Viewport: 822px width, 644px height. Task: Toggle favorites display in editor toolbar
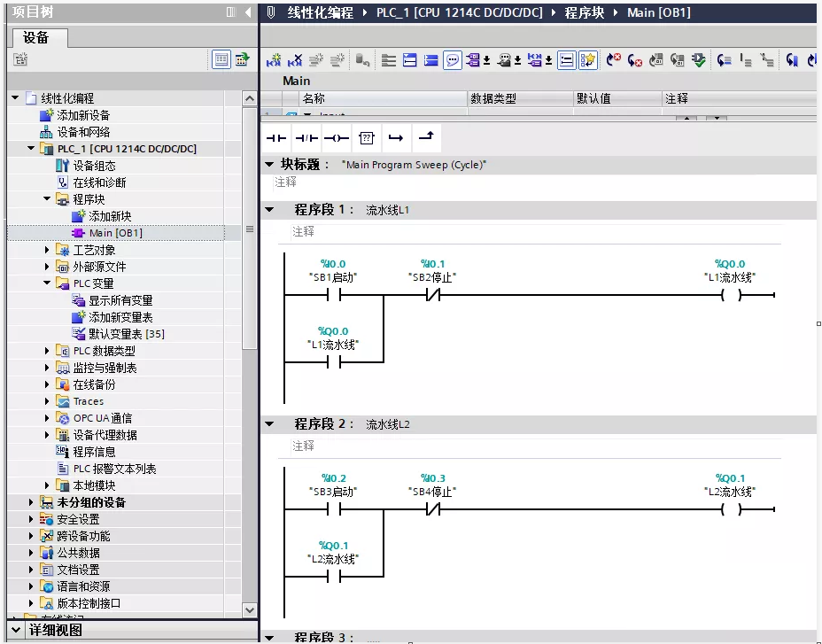tap(588, 60)
